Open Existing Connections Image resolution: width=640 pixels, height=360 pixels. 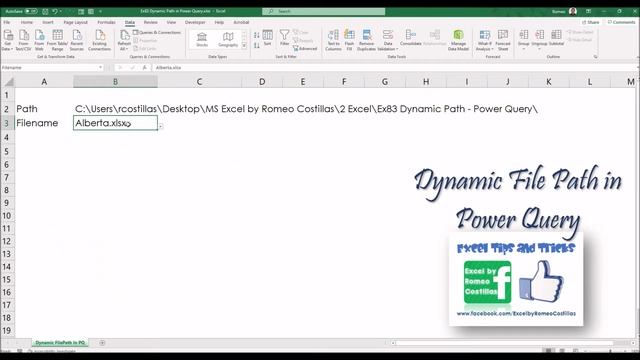[x=100, y=40]
